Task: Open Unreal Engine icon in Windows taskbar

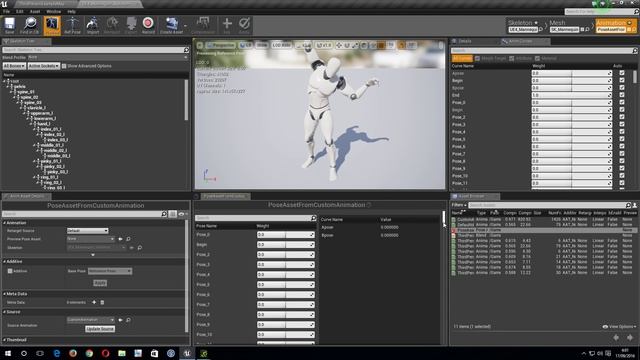Action: click(x=187, y=353)
